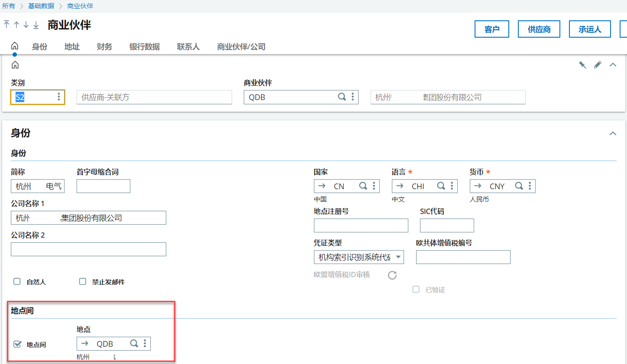Click the 供应商 button
Viewport: 627px width, 364px height.
539,29
